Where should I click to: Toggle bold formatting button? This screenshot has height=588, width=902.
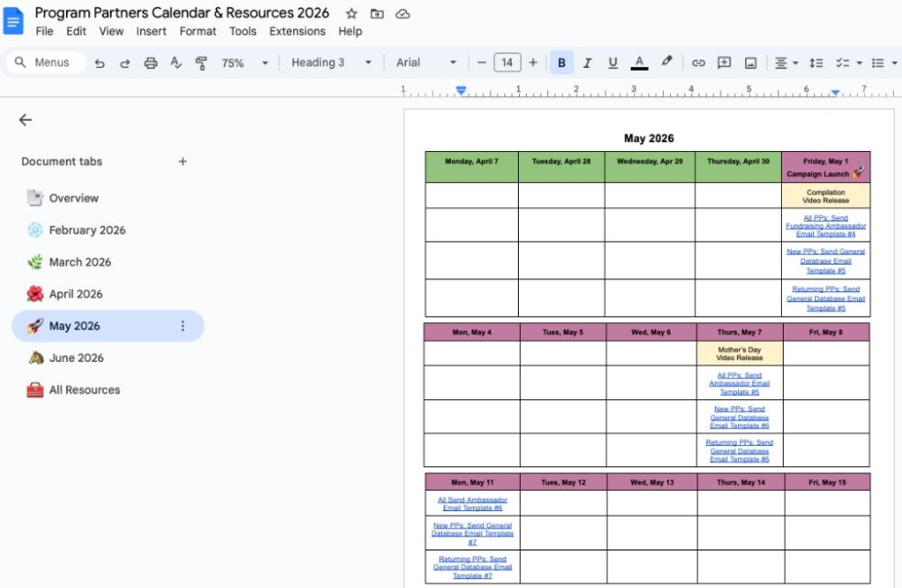[x=561, y=63]
